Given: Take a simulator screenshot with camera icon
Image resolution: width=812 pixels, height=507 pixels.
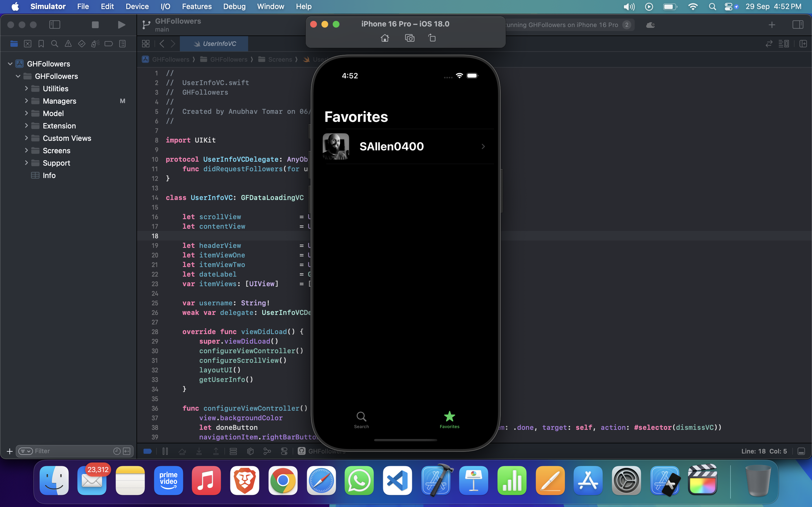Looking at the screenshot, I should coord(409,38).
